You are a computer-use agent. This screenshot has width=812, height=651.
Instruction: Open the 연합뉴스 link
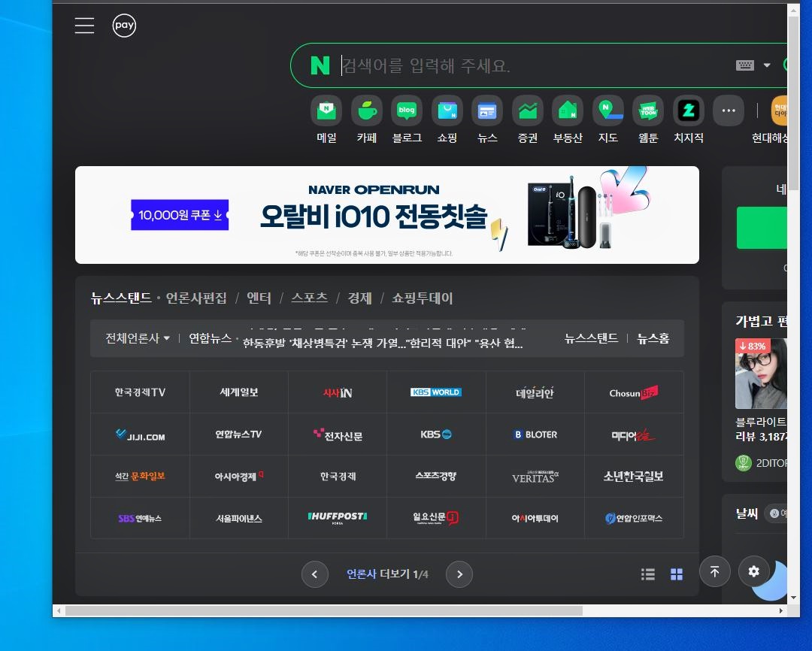click(210, 338)
